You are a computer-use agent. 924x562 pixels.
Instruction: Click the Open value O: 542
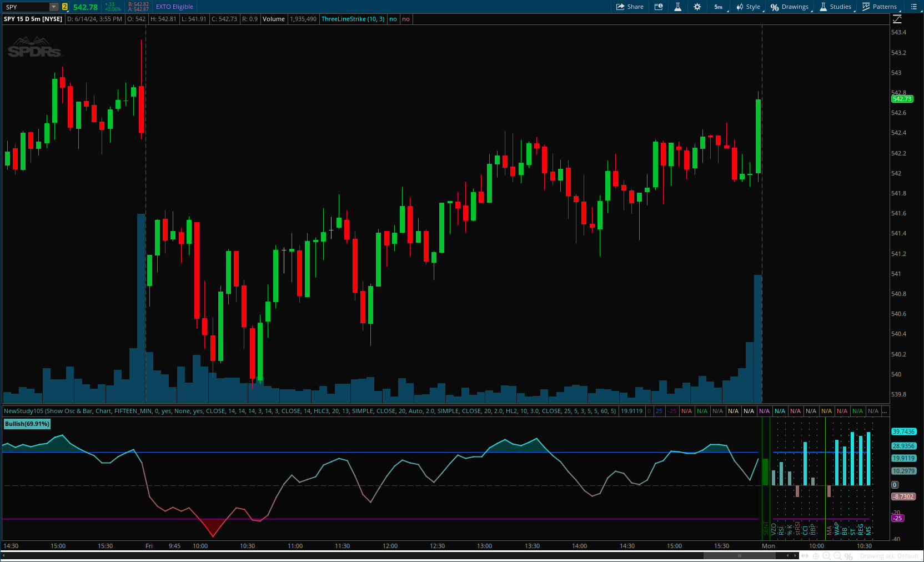137,19
